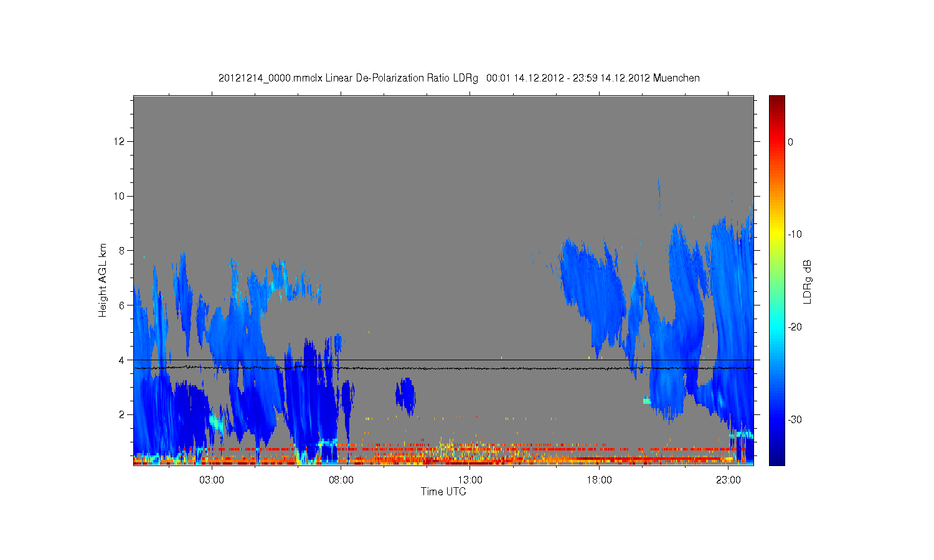934x560 pixels.
Task: Click the height tick label 8
Action: click(123, 251)
